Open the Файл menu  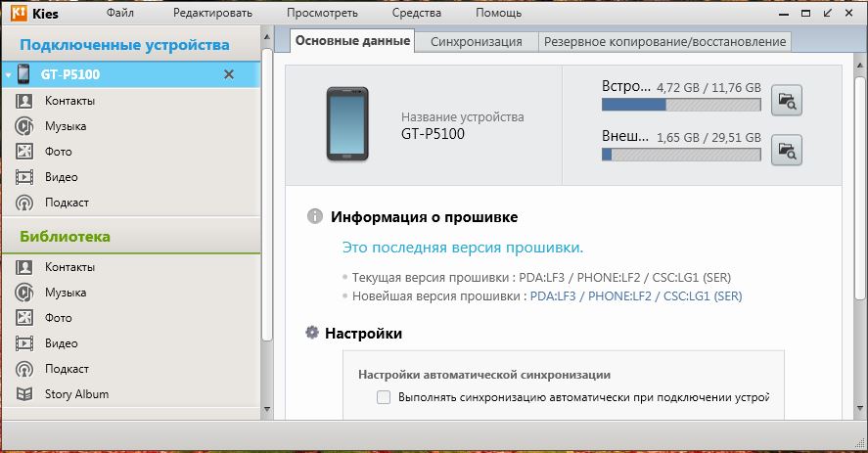pos(120,13)
